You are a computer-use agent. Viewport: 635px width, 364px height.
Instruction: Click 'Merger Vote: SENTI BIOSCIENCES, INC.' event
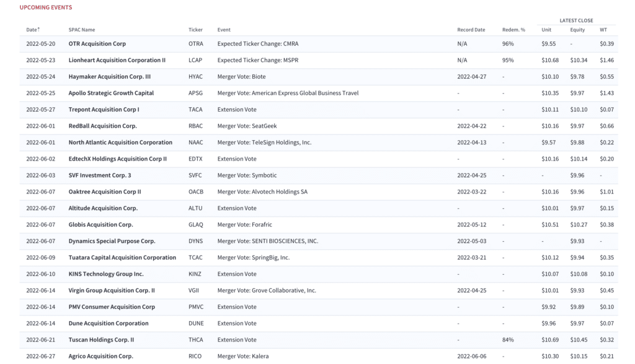coord(268,241)
